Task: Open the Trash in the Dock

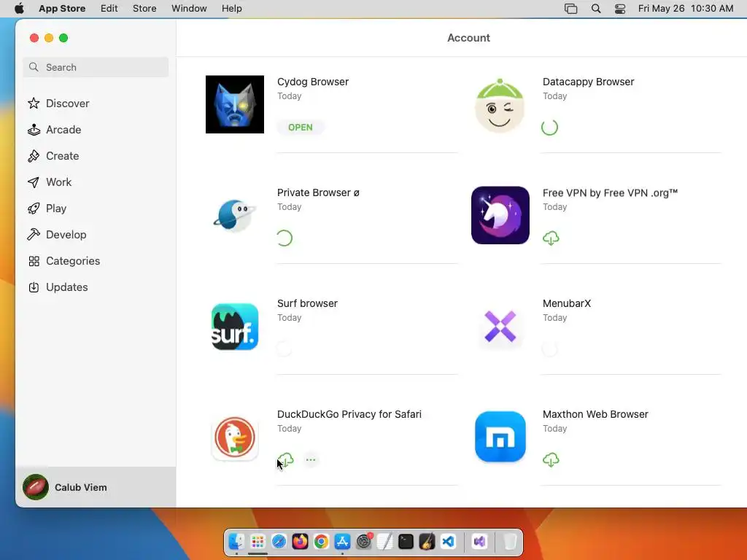Action: click(x=510, y=542)
